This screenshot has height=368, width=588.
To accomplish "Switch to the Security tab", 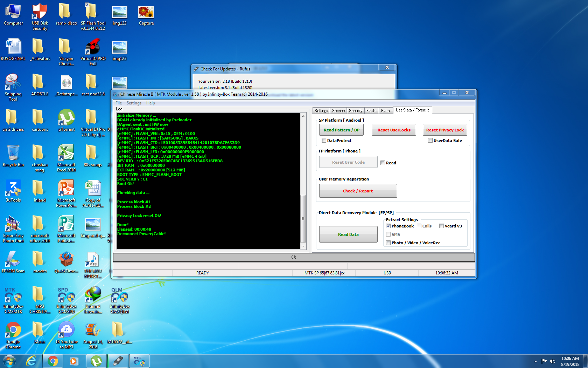I will (356, 111).
